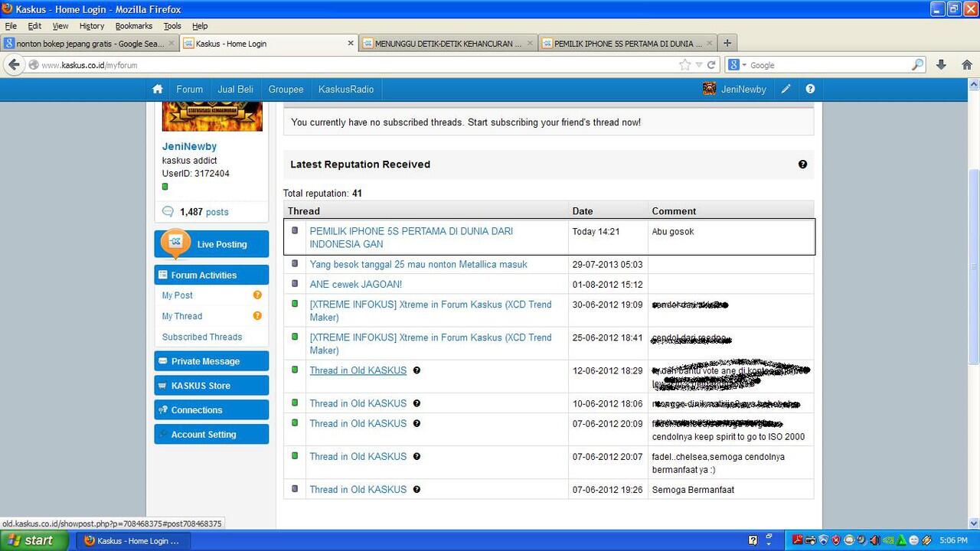This screenshot has height=551, width=980.
Task: Click orange help icon next to My Post
Action: point(257,295)
